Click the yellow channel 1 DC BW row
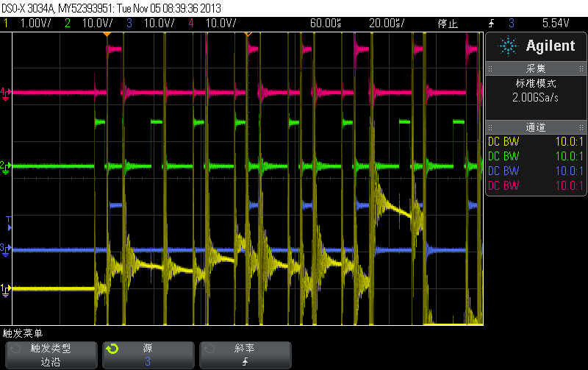This screenshot has width=588, height=370. click(536, 142)
